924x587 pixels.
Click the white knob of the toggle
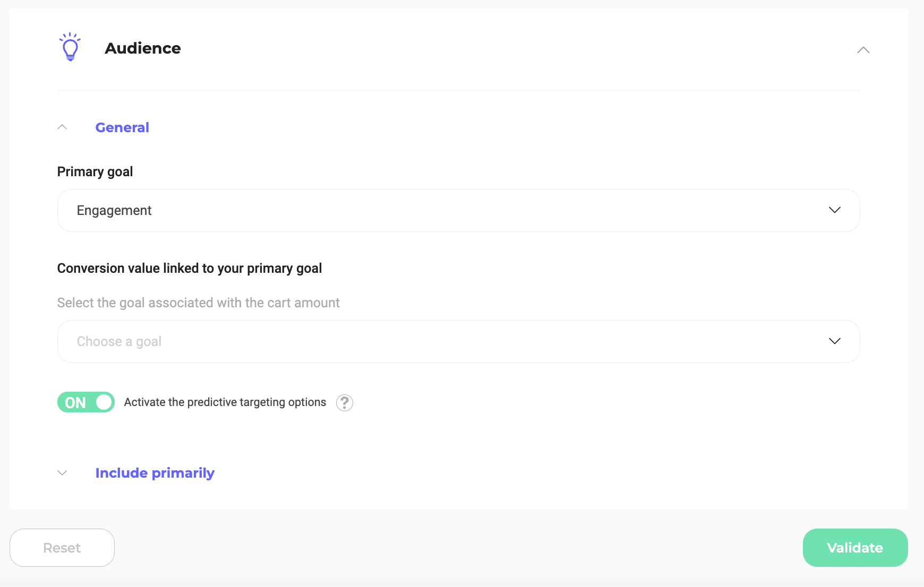pyautogui.click(x=104, y=402)
